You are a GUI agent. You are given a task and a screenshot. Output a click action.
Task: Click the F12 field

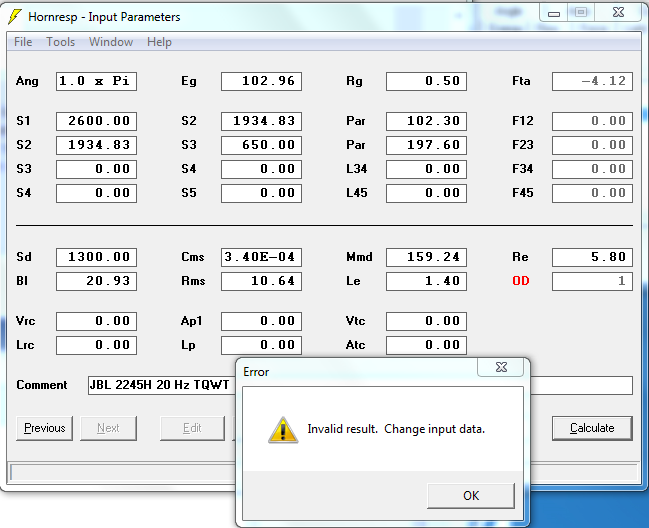click(592, 121)
